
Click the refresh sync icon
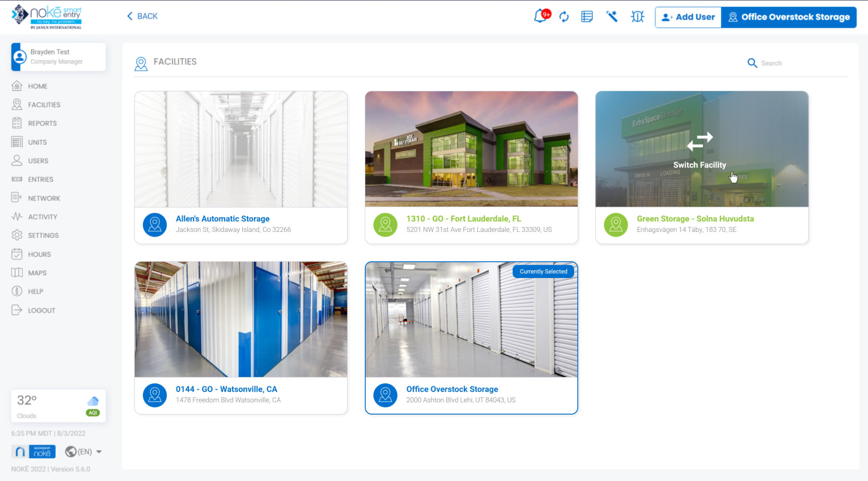click(564, 17)
